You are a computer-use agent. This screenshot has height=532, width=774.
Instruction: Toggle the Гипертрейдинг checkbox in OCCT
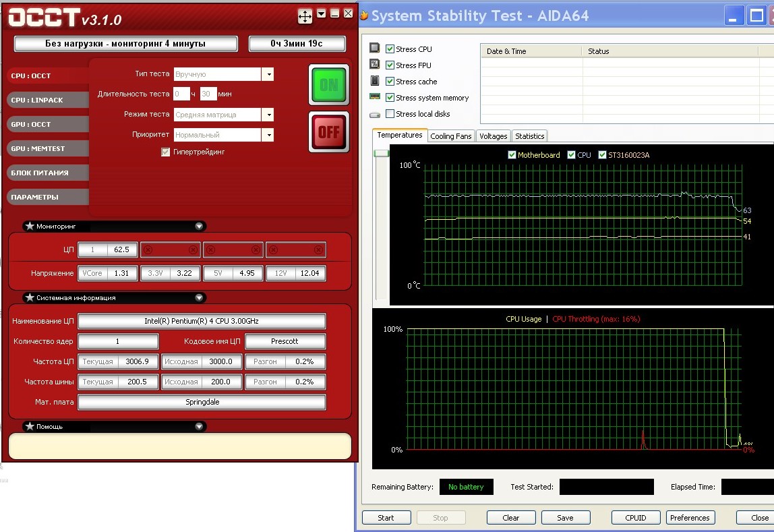(165, 152)
